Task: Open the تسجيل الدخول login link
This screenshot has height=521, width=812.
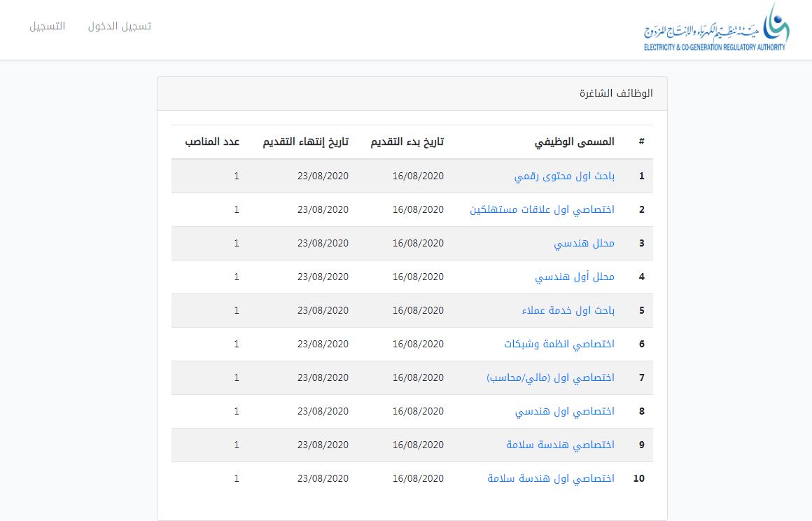Action: 120,27
